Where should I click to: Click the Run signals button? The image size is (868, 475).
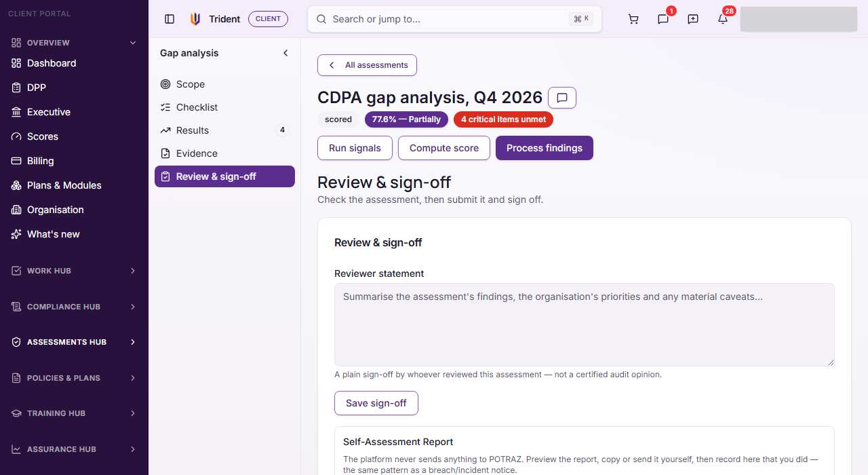(355, 148)
